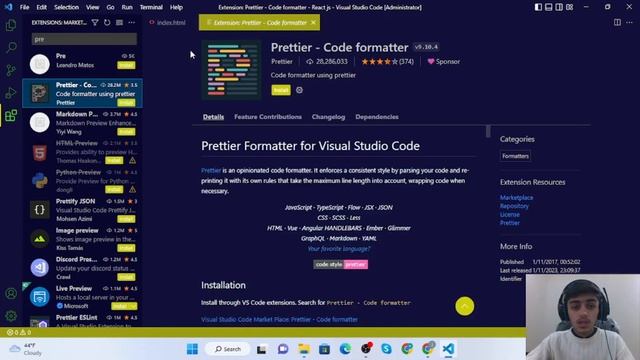Screen dimensions: 640x360
Task: Click the extensions search field containing 'pre'
Action: click(x=84, y=39)
